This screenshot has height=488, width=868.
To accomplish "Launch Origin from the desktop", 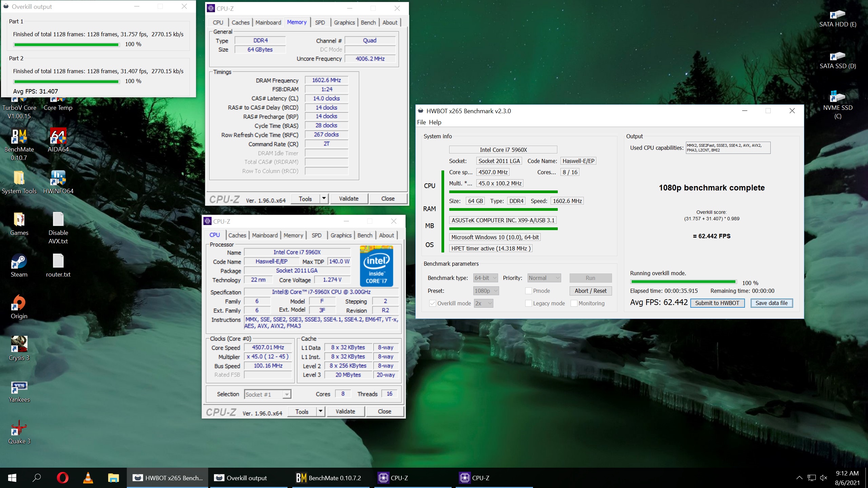I will pyautogui.click(x=19, y=307).
